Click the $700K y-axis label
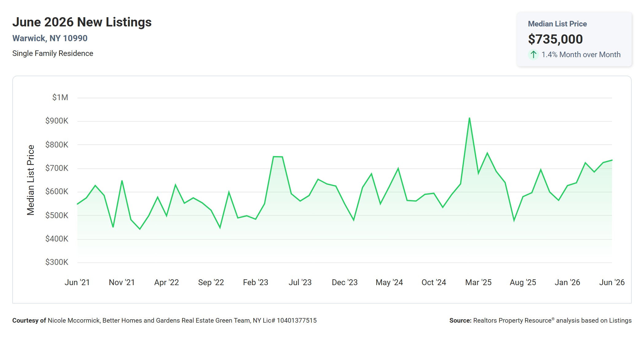 pyautogui.click(x=57, y=168)
